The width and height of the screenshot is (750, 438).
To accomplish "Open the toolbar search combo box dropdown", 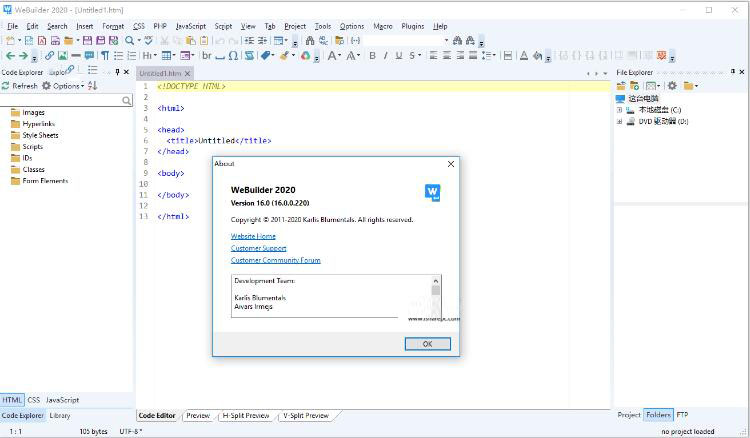I will point(446,41).
